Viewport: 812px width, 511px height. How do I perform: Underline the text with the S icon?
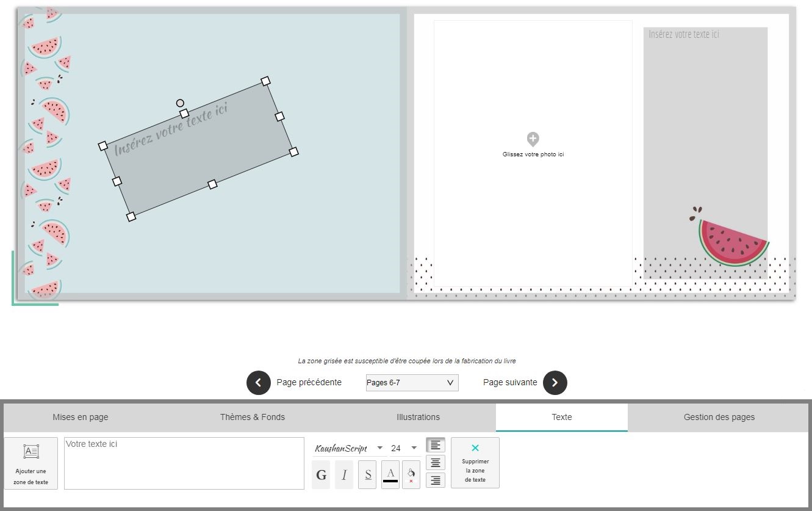pos(367,475)
